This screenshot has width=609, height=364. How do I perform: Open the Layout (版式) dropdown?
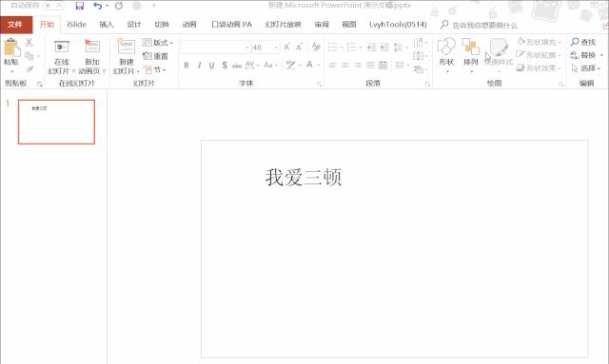[158, 43]
